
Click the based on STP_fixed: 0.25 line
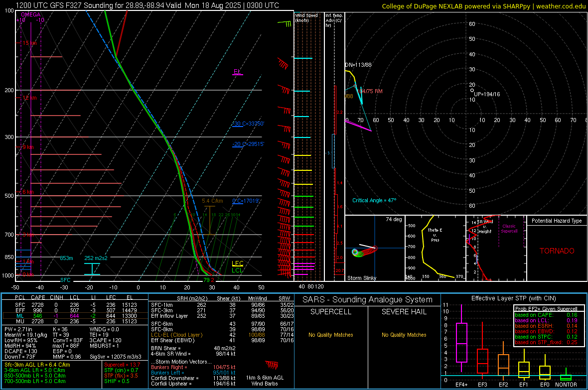[x=546, y=342]
